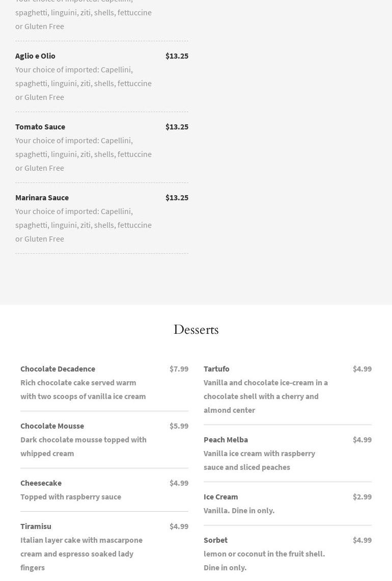Click the Marinara Sauce item heading
The width and height of the screenshot is (392, 581).
(x=42, y=197)
